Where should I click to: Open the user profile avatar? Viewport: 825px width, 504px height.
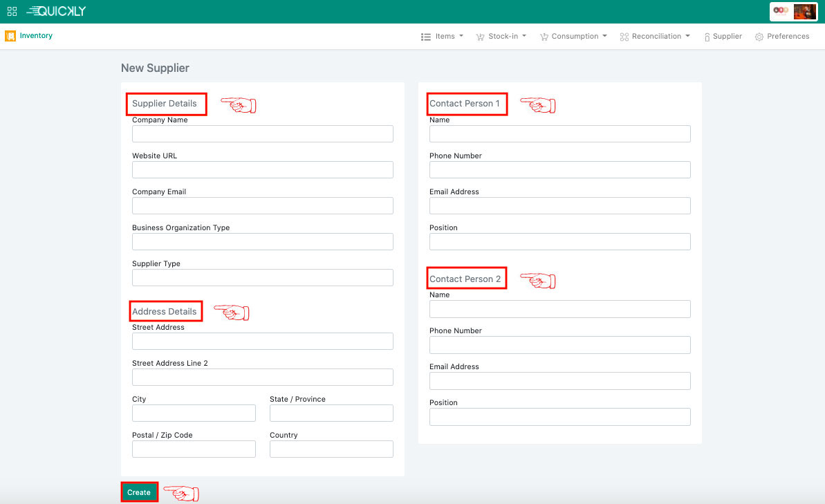(804, 11)
